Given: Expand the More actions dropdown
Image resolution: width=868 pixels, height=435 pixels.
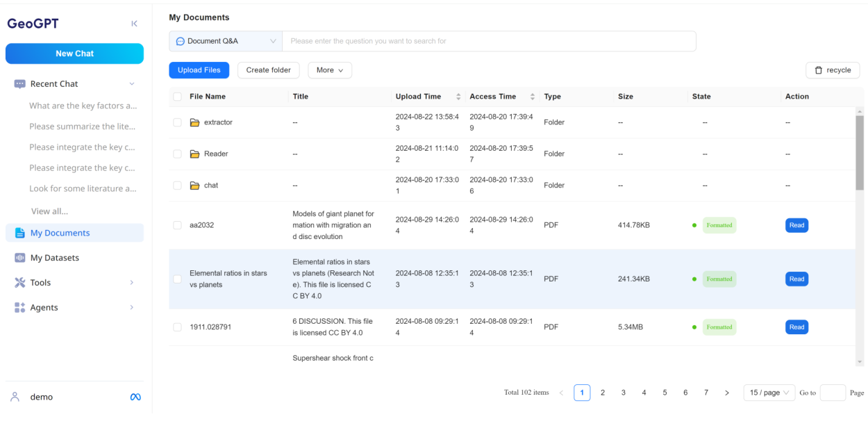Looking at the screenshot, I should pyautogui.click(x=330, y=70).
